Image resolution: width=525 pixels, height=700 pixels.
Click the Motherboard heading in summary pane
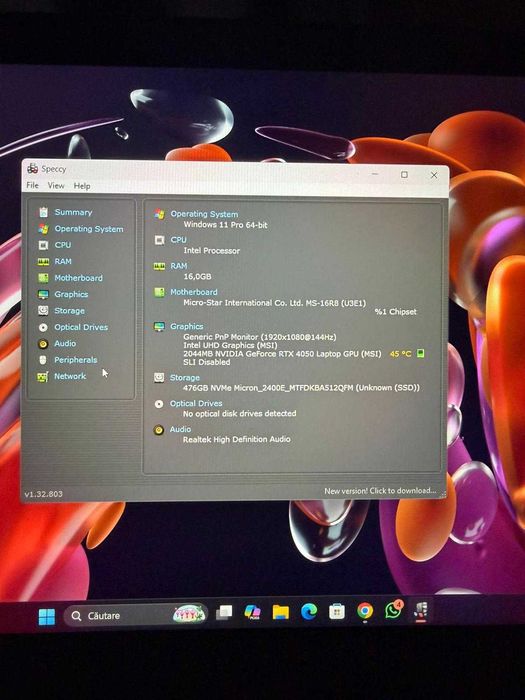[194, 292]
